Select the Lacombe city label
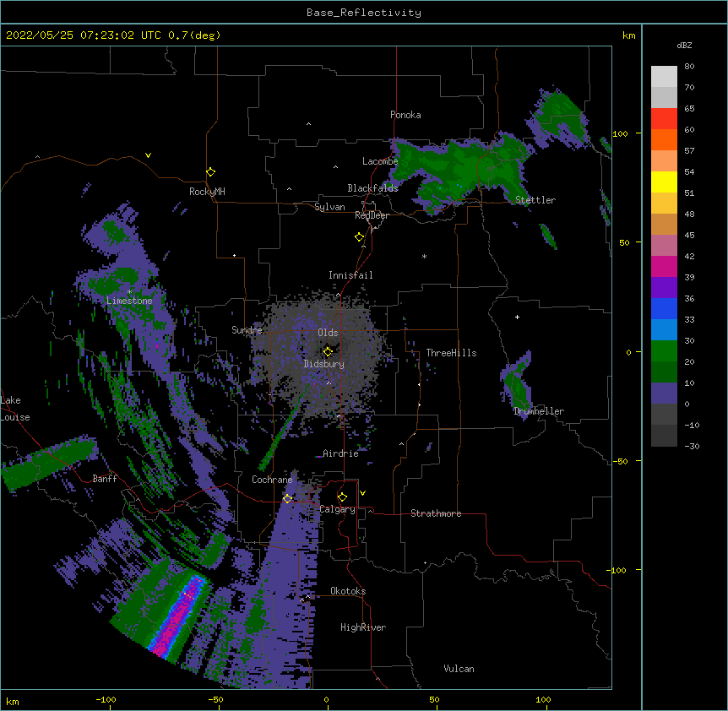The height and width of the screenshot is (711, 728). pyautogui.click(x=380, y=161)
